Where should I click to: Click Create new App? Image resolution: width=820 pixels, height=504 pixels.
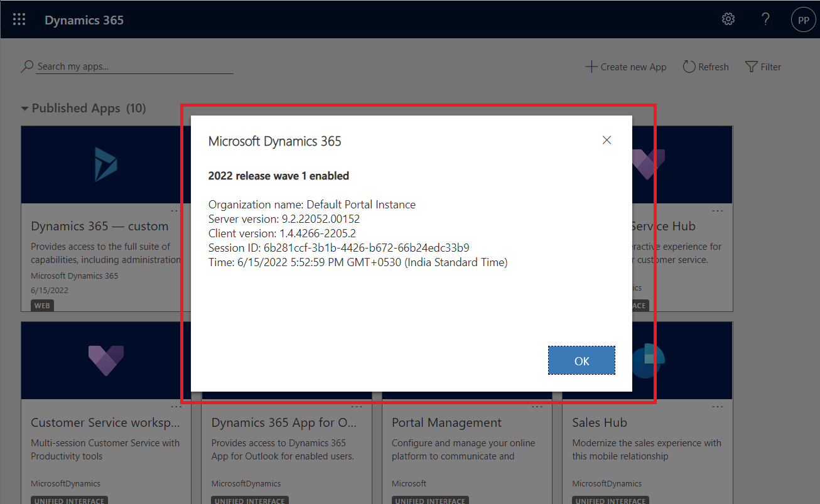(626, 67)
